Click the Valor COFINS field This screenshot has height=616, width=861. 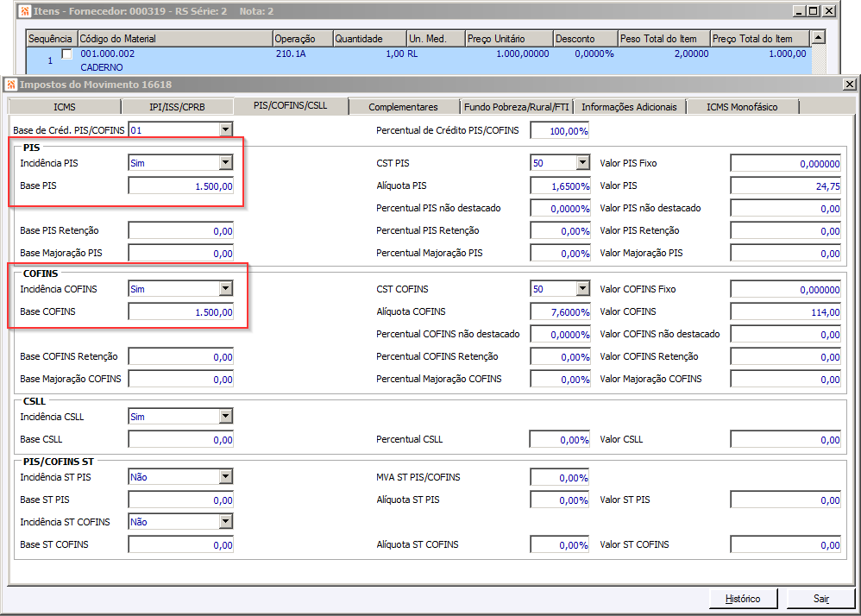785,311
